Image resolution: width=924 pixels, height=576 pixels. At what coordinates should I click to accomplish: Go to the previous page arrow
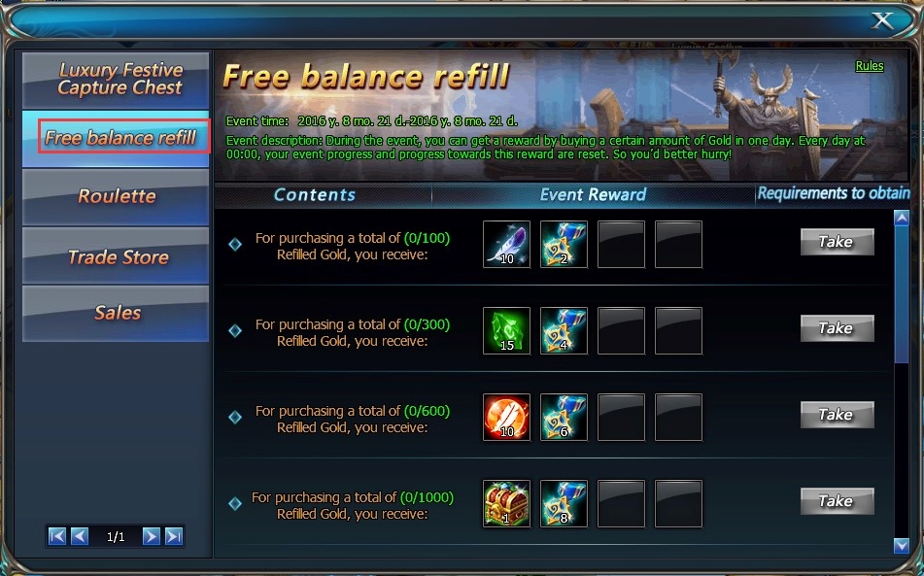click(80, 536)
